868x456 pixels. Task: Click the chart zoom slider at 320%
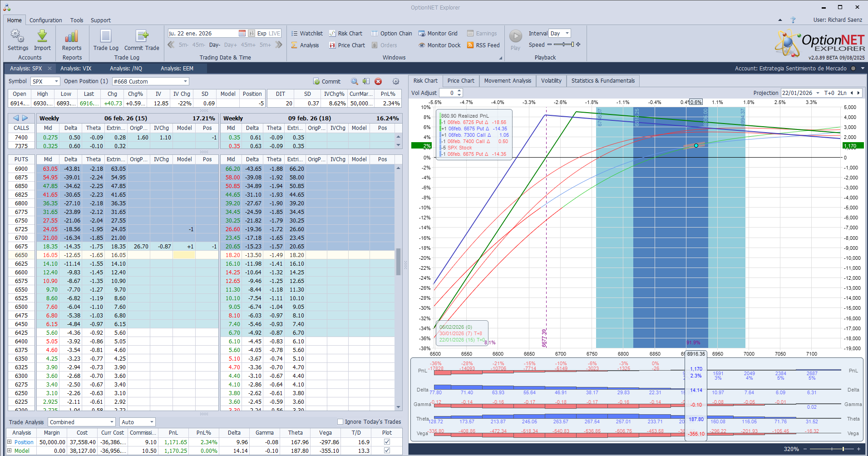832,449
